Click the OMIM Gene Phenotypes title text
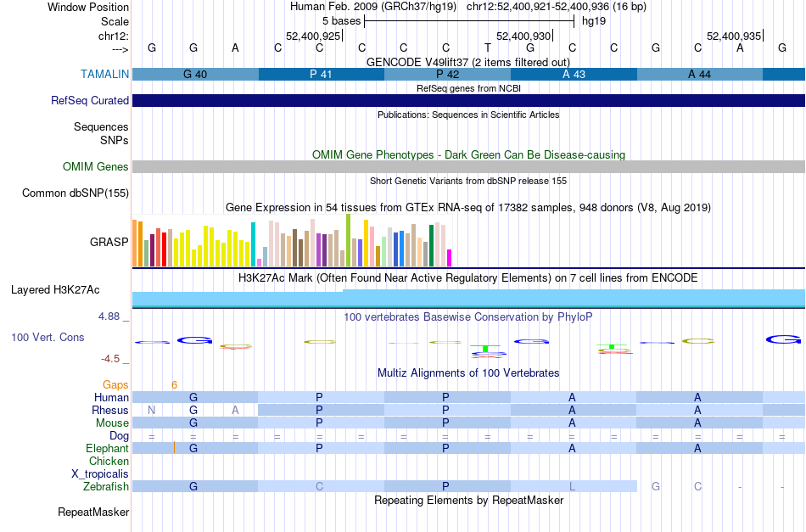The width and height of the screenshot is (806, 532). point(468,154)
